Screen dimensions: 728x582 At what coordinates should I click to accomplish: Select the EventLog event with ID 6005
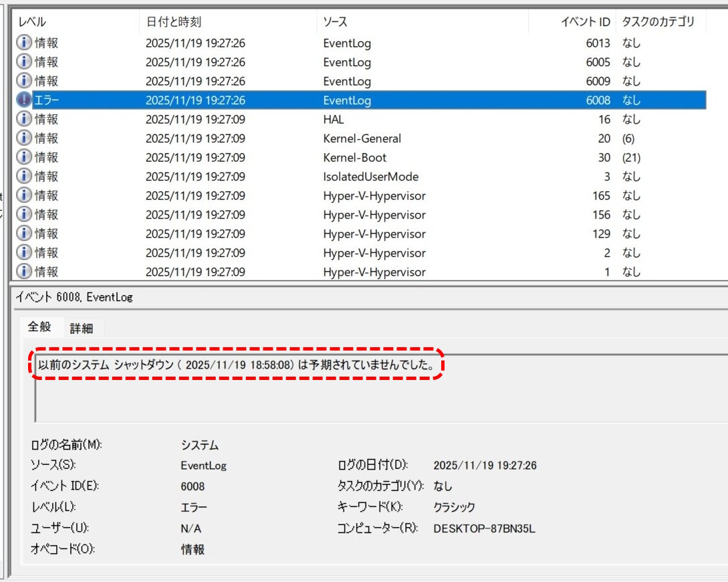[x=347, y=62]
